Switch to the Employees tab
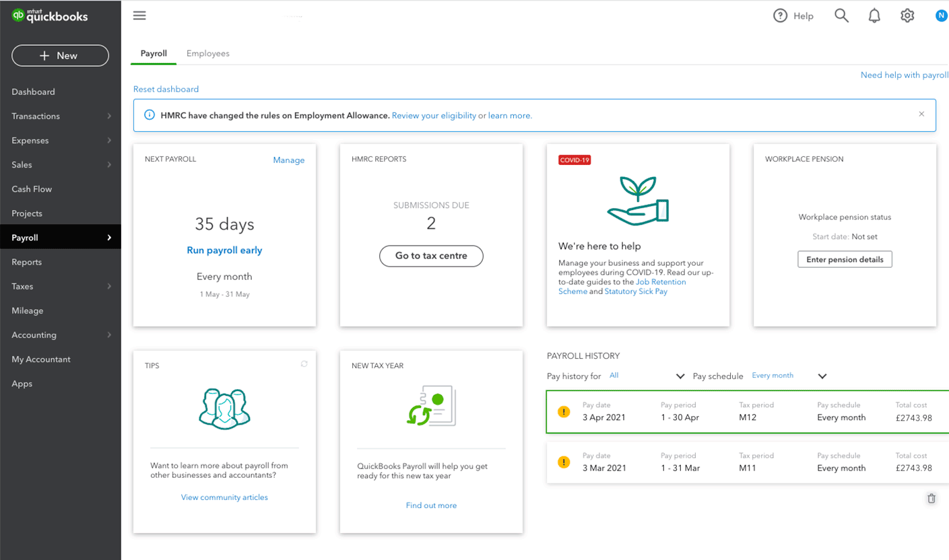Screen dimensions: 949x560 pos(208,53)
